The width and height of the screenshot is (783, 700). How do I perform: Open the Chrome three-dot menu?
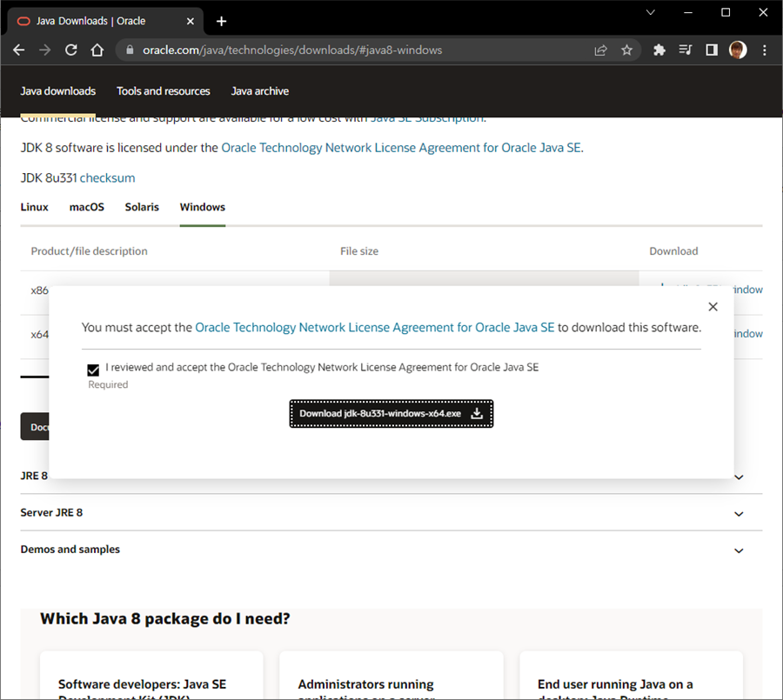[765, 50]
